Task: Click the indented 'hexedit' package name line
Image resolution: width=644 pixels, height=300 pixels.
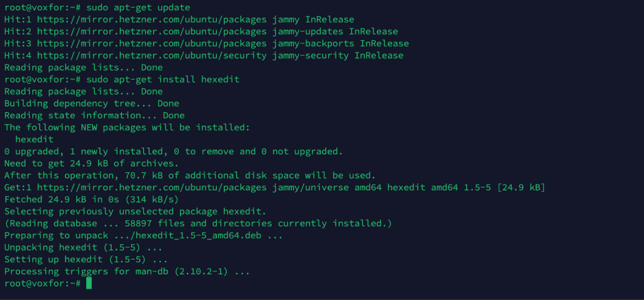Action: [x=34, y=140]
